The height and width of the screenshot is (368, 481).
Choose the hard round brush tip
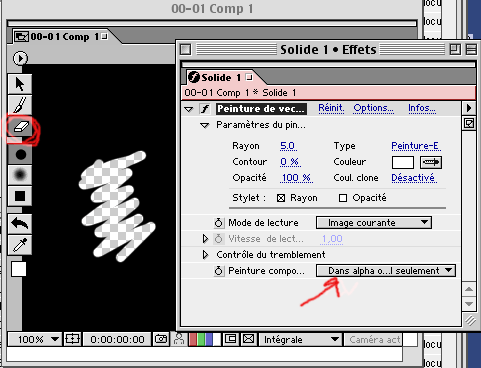pos(20,155)
